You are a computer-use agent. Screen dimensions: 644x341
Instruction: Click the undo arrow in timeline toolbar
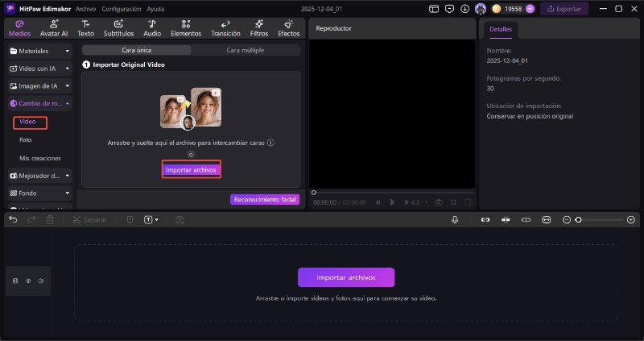13,219
